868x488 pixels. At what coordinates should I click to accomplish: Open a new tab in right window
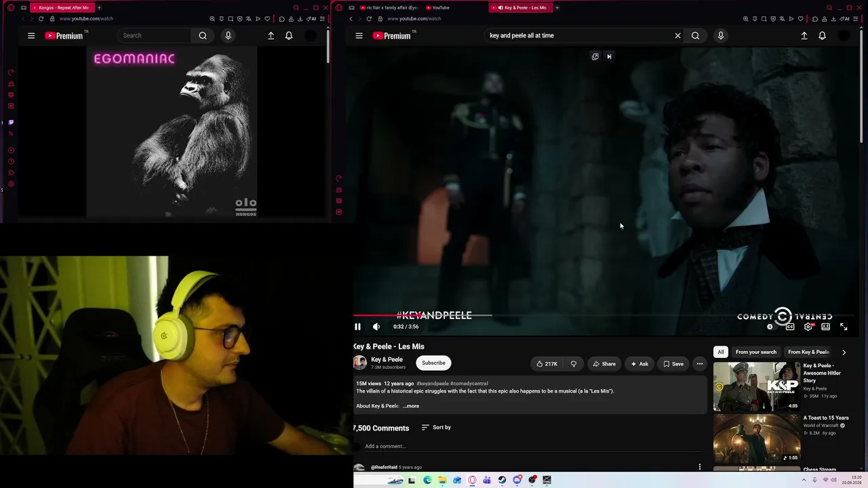[557, 7]
